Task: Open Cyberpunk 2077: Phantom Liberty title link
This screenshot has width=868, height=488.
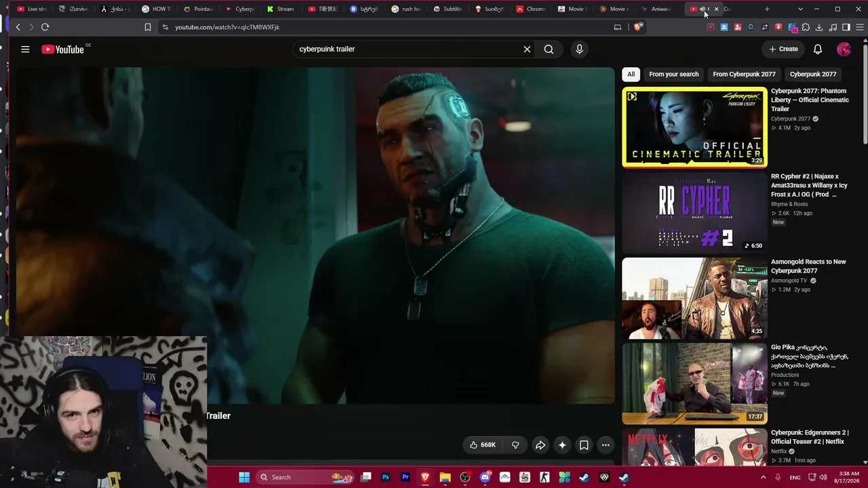Action: tap(810, 100)
